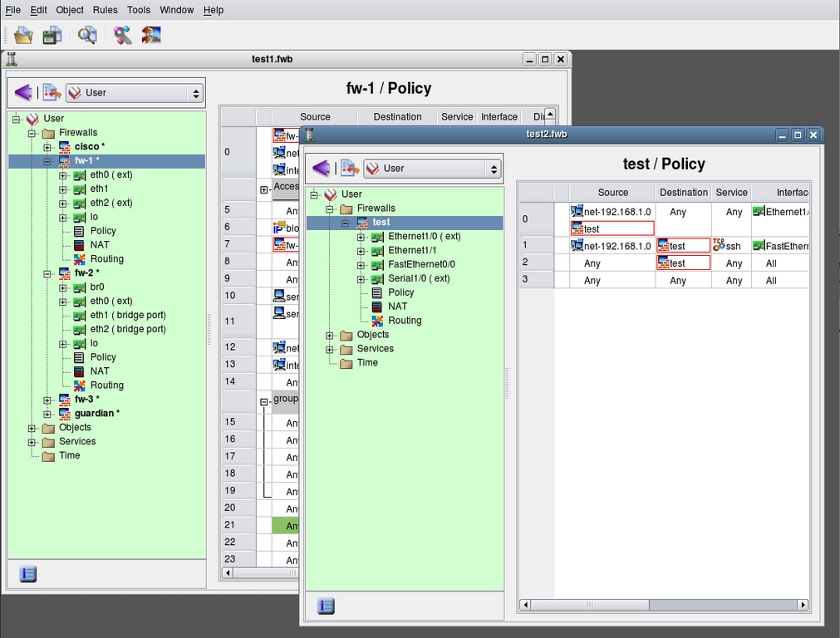Click the Install firewall policy icon

pos(150,35)
